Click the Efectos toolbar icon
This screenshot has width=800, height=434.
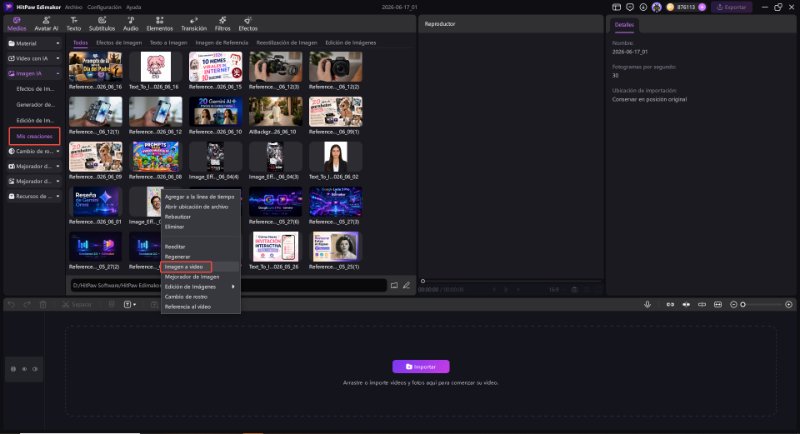247,23
